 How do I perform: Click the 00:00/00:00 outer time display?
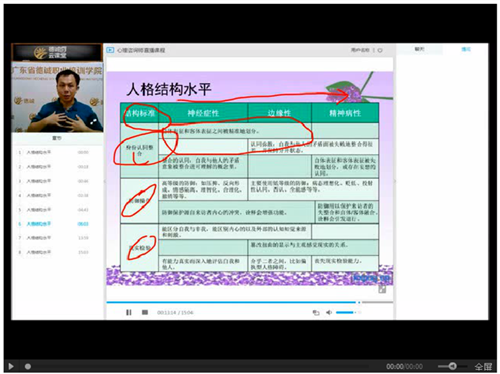point(404,367)
